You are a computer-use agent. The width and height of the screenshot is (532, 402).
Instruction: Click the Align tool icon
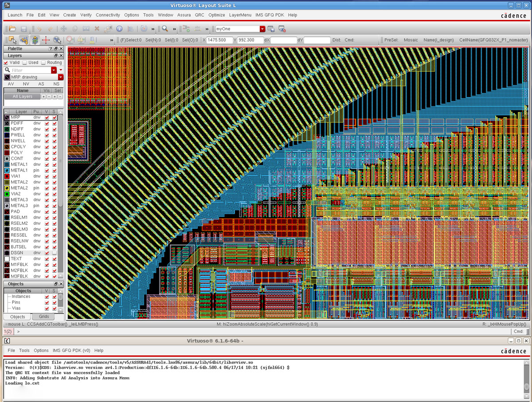coord(130,29)
